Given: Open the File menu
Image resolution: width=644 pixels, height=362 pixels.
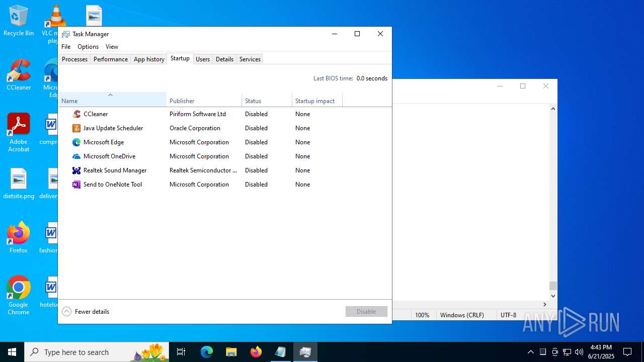Looking at the screenshot, I should click(66, 47).
